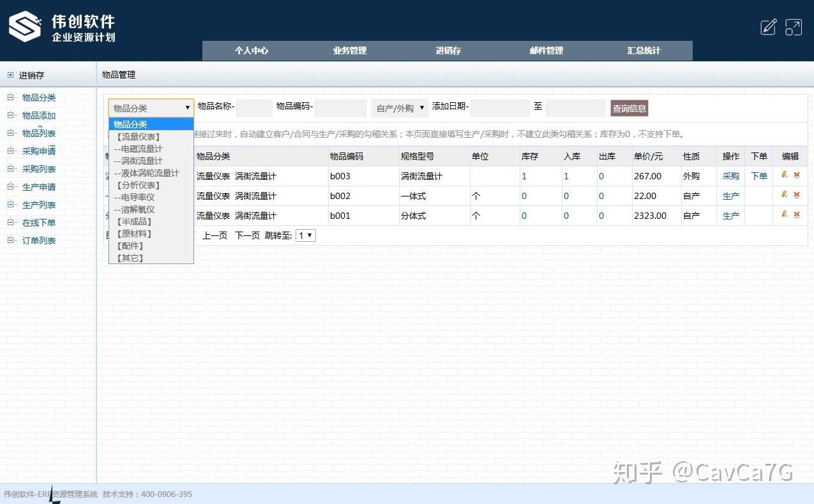The height and width of the screenshot is (504, 814).
Task: Switch to the 汇总统计 menu tab
Action: click(642, 50)
